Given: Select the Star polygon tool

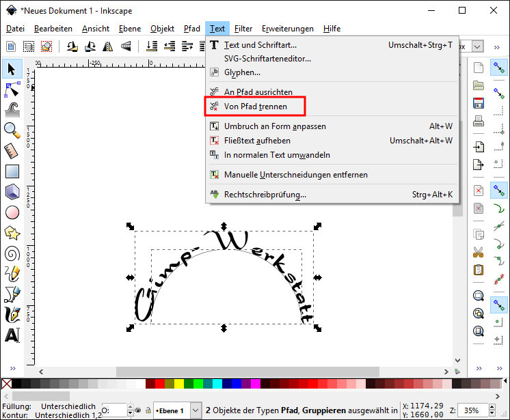Looking at the screenshot, I should [x=12, y=233].
